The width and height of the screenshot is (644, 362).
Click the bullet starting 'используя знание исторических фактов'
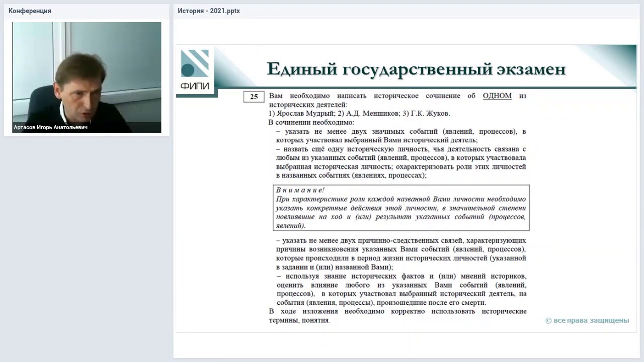click(x=401, y=290)
